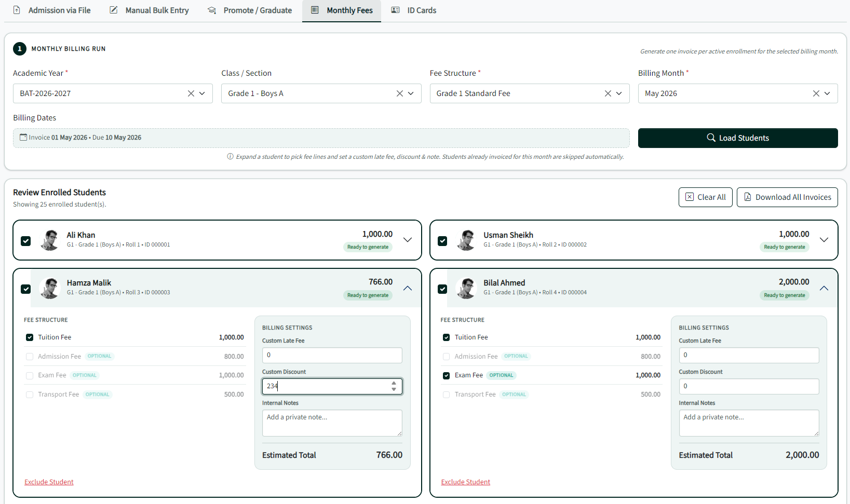Screen dimensions: 850x504
Task: Open the Fee Structure dropdown arrow
Action: click(619, 93)
